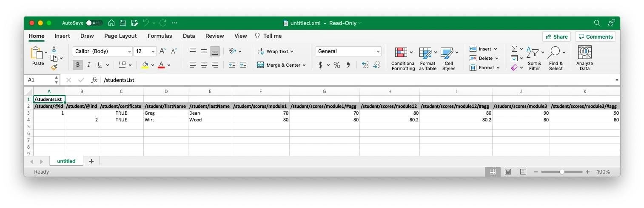Click the Paste clipboard icon
This screenshot has width=644, height=208.
click(37, 53)
